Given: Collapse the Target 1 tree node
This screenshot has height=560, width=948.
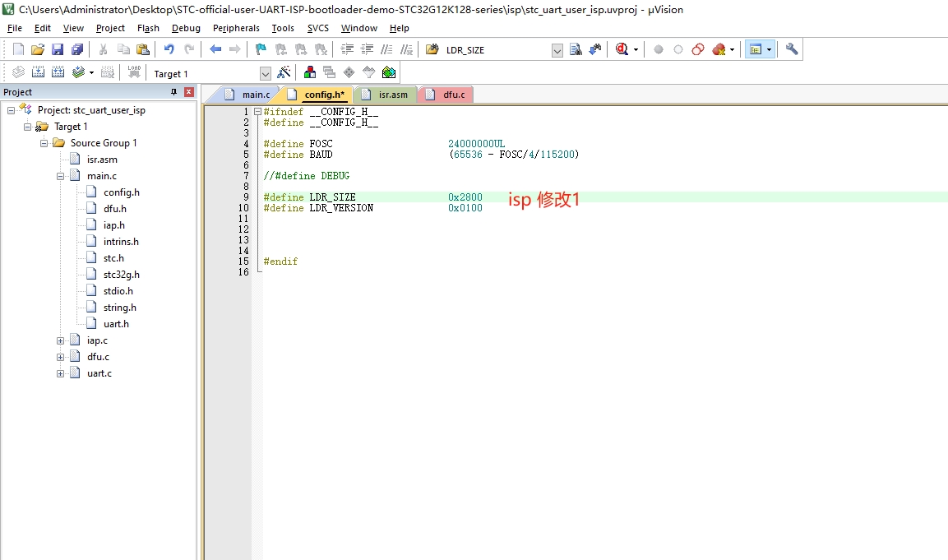Looking at the screenshot, I should tap(27, 127).
